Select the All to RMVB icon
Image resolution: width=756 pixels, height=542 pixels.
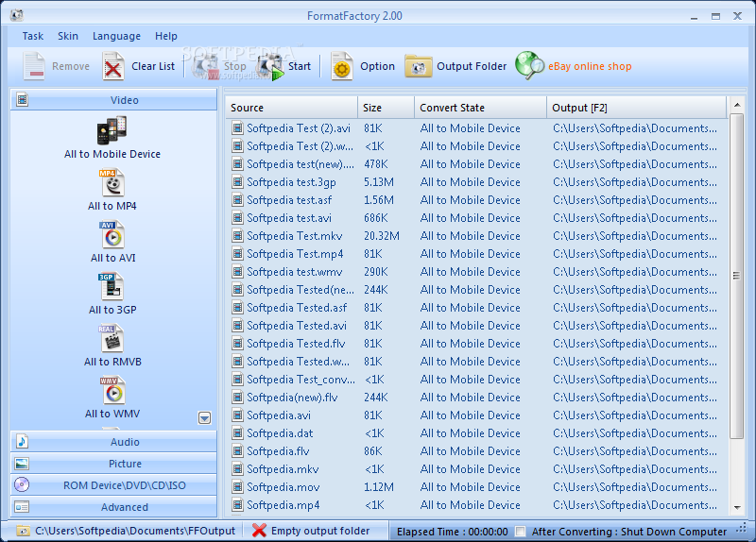point(112,339)
